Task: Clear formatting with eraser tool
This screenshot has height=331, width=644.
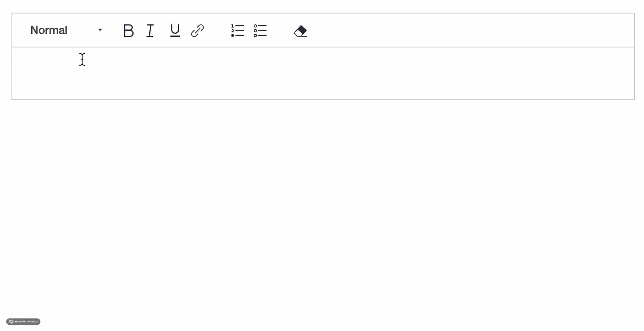Action: [x=300, y=30]
